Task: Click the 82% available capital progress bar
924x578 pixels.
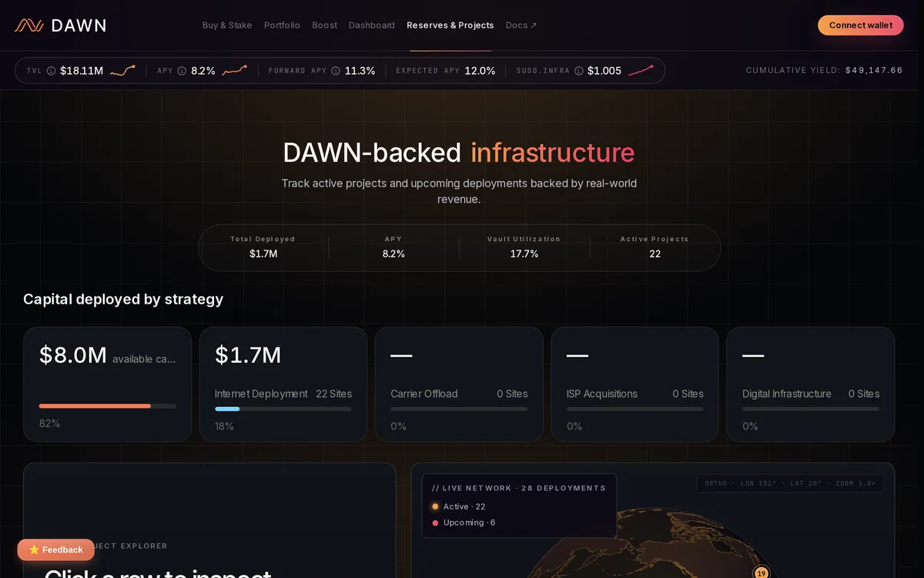Action: [108, 406]
